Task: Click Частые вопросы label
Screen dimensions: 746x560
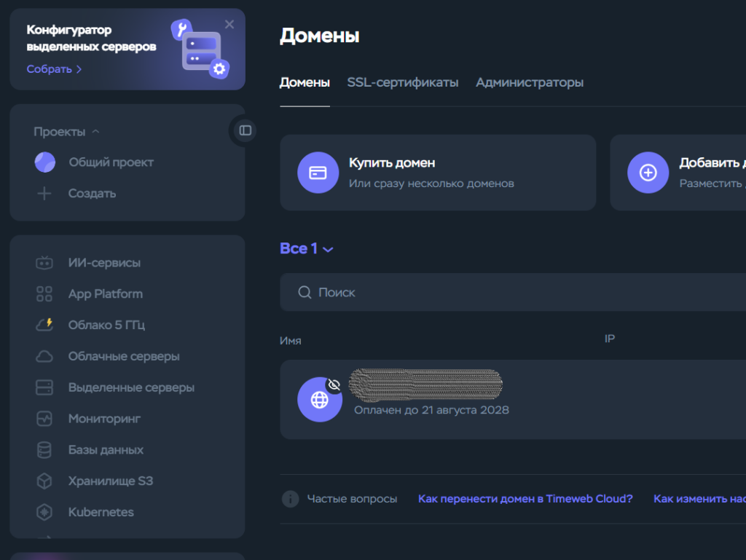Action: tap(352, 499)
